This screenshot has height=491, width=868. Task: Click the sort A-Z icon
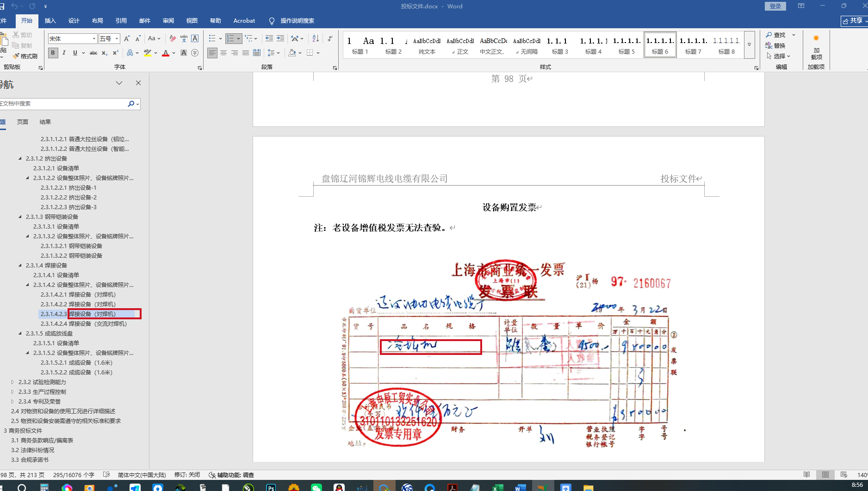coord(316,38)
